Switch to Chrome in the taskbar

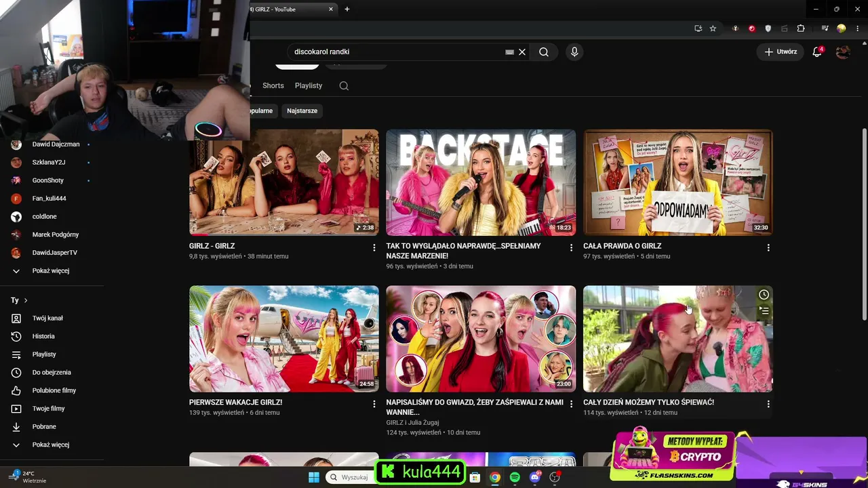pyautogui.click(x=495, y=477)
